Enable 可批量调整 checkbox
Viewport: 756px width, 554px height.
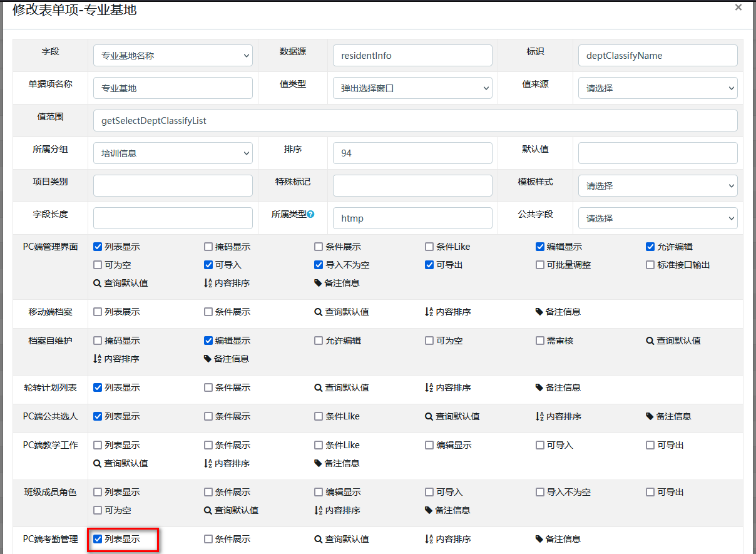(540, 265)
